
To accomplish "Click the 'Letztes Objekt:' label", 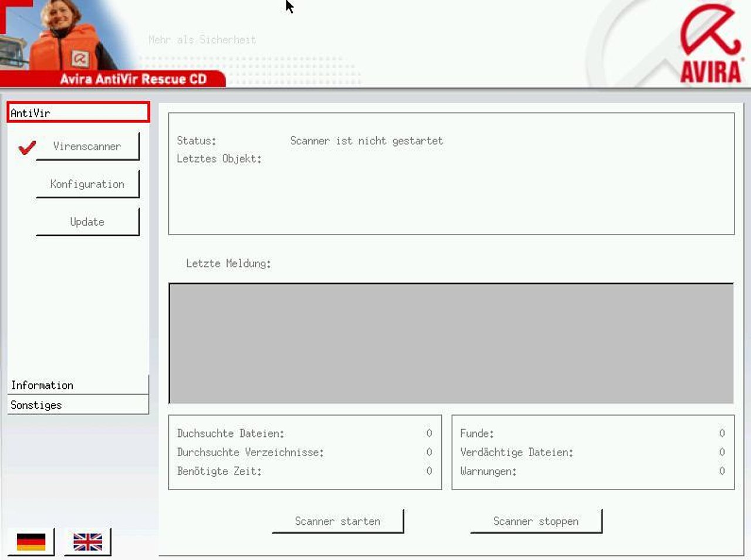I will [219, 159].
